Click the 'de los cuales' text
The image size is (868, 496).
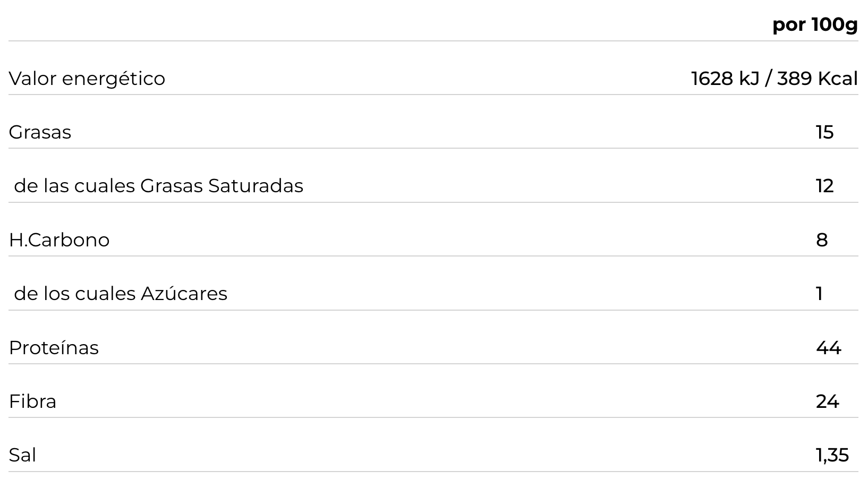click(75, 294)
